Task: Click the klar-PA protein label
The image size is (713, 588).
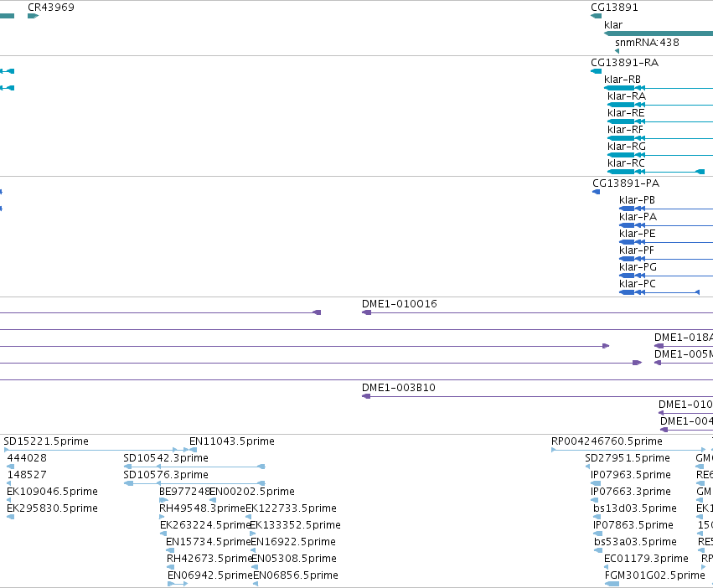Action: [x=638, y=216]
